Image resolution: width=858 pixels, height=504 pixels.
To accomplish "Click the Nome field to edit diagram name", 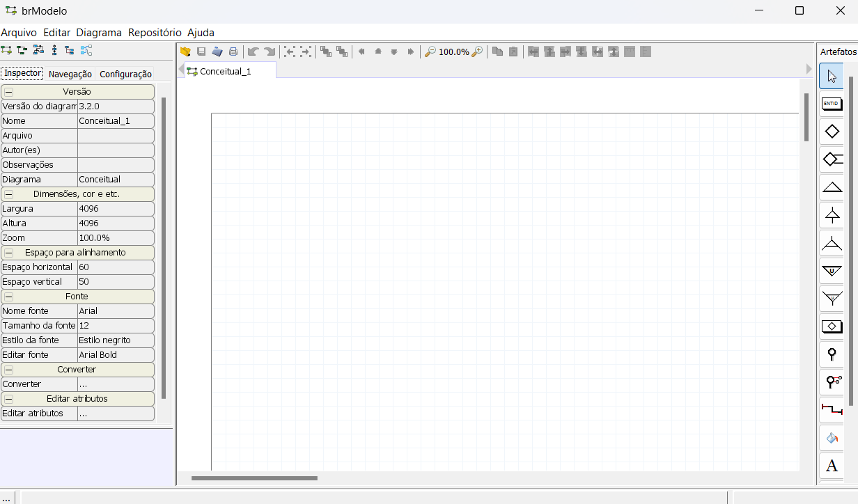I will [116, 120].
